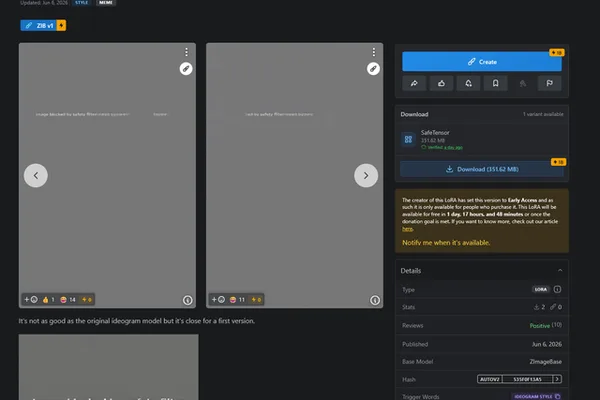Image resolution: width=600 pixels, height=400 pixels.
Task: Click the ZImageBase base model value
Action: tap(545, 362)
